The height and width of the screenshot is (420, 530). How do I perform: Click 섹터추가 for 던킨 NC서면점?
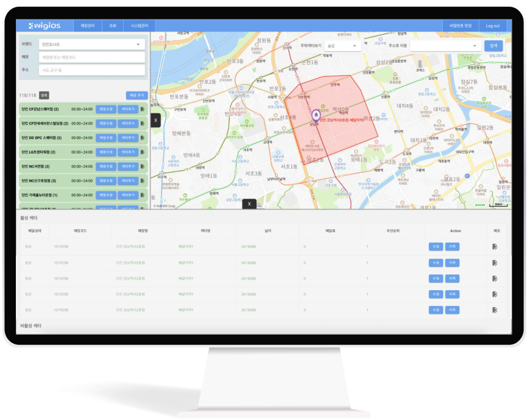coord(128,166)
